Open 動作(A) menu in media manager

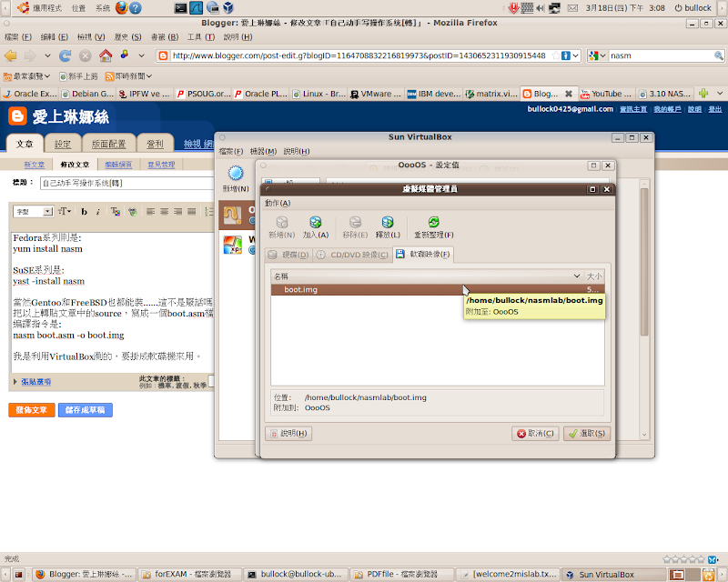[x=278, y=204]
